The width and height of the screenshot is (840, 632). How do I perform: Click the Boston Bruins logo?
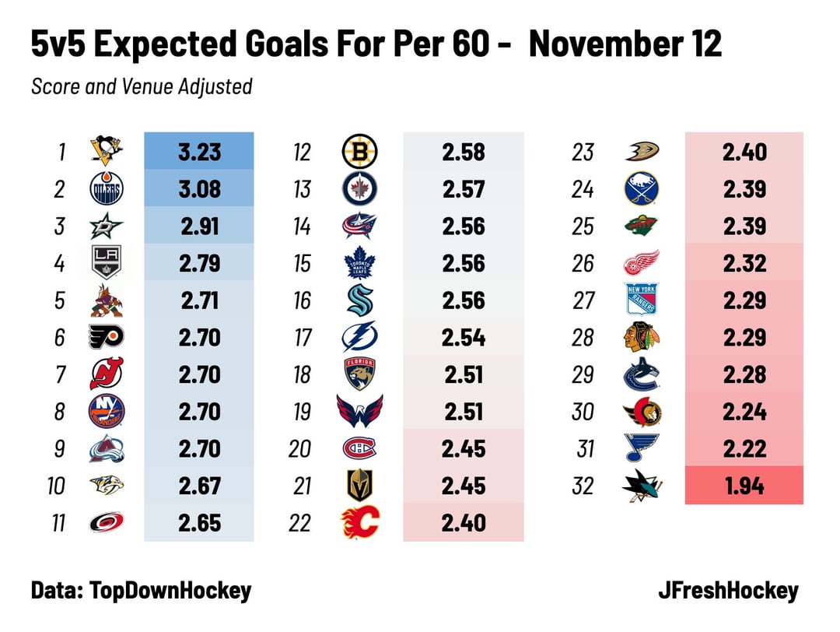pyautogui.click(x=359, y=151)
